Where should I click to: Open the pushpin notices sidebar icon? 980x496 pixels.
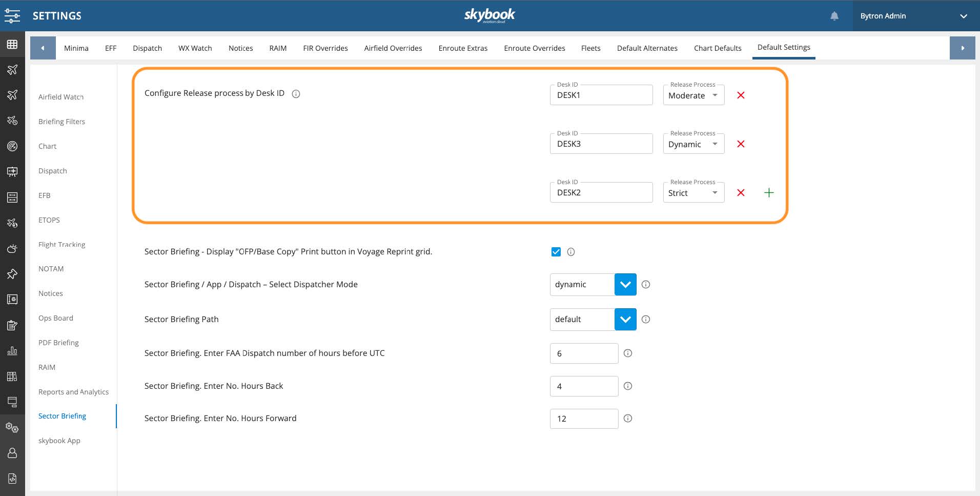pyautogui.click(x=12, y=274)
